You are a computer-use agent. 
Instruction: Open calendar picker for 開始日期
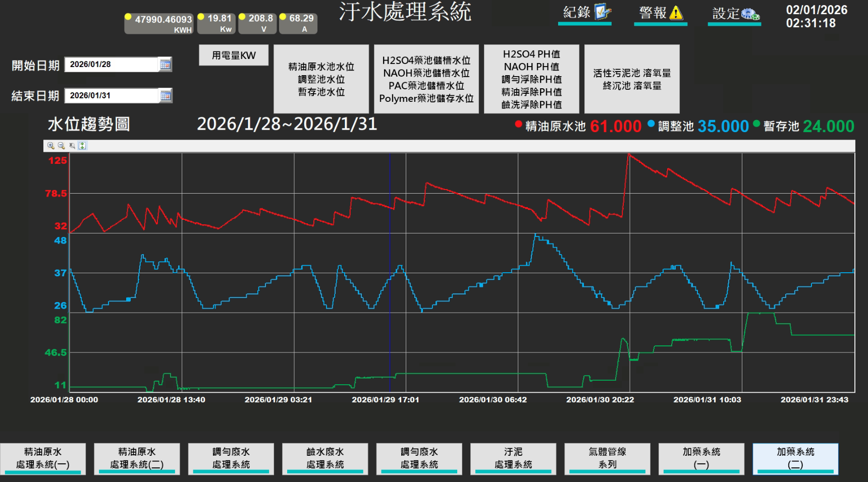click(x=165, y=65)
